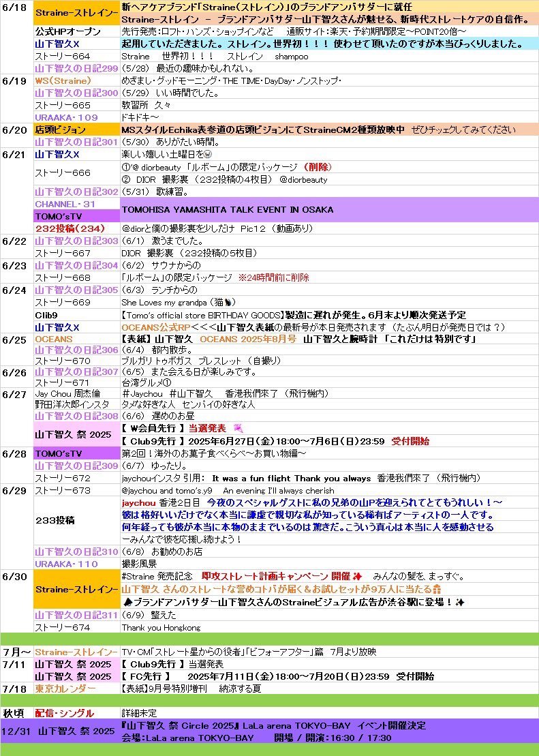Select the ストーリー667 cell

pyautogui.click(x=76, y=253)
